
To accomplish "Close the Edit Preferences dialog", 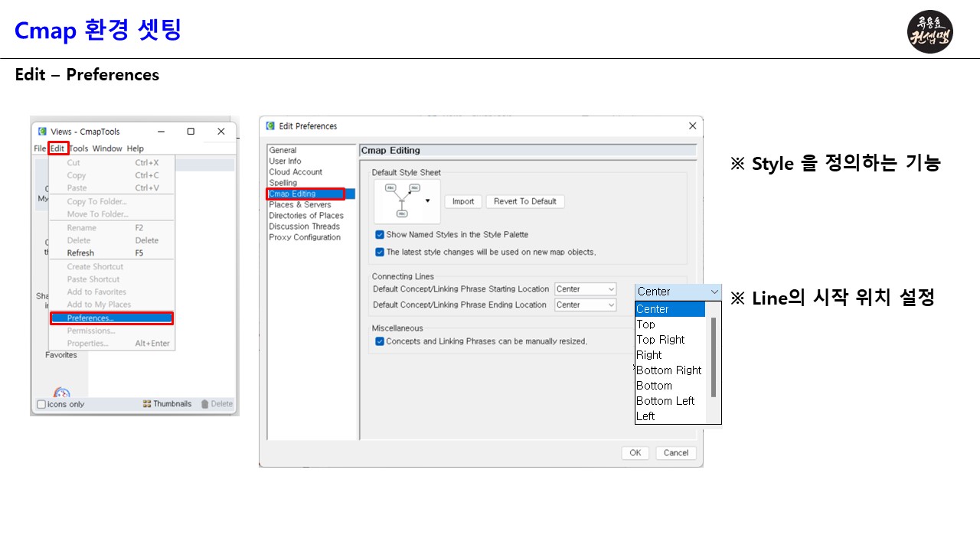I will pyautogui.click(x=693, y=126).
